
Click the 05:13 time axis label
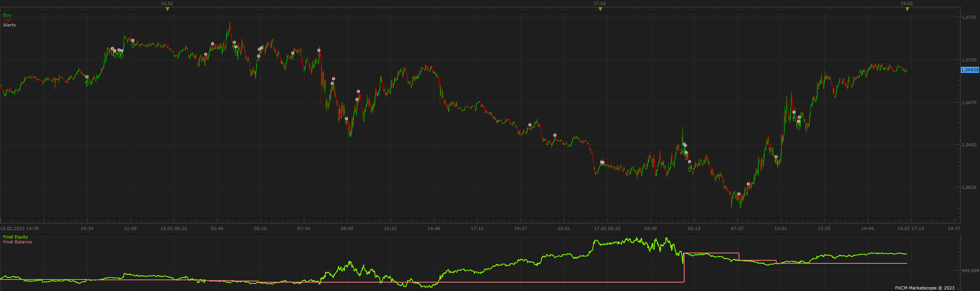(x=694, y=228)
